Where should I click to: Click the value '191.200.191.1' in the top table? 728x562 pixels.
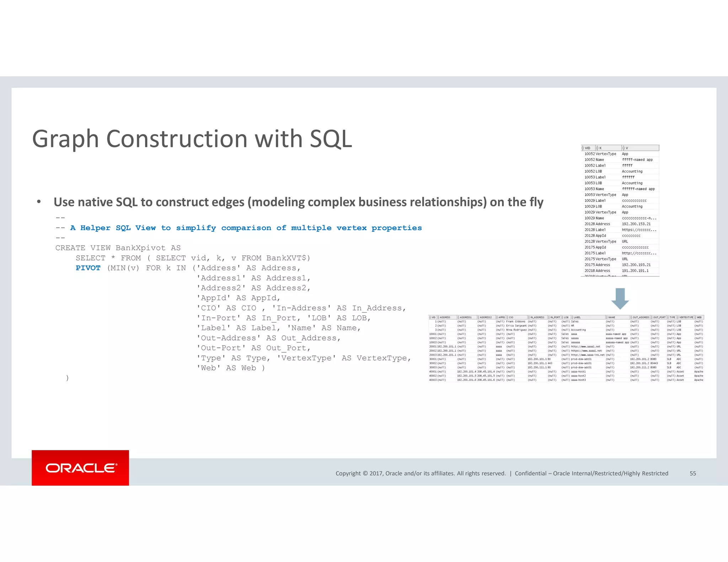point(635,271)
